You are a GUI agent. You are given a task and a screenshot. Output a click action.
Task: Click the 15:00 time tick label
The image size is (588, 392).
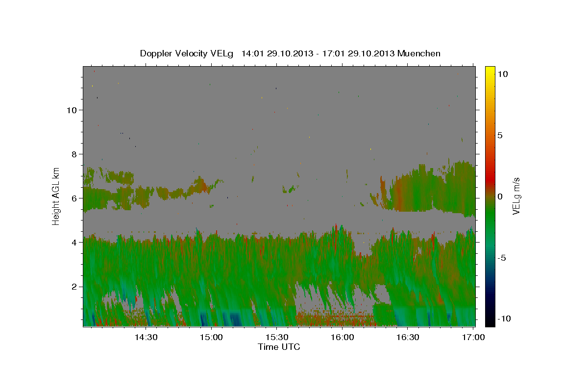point(212,337)
